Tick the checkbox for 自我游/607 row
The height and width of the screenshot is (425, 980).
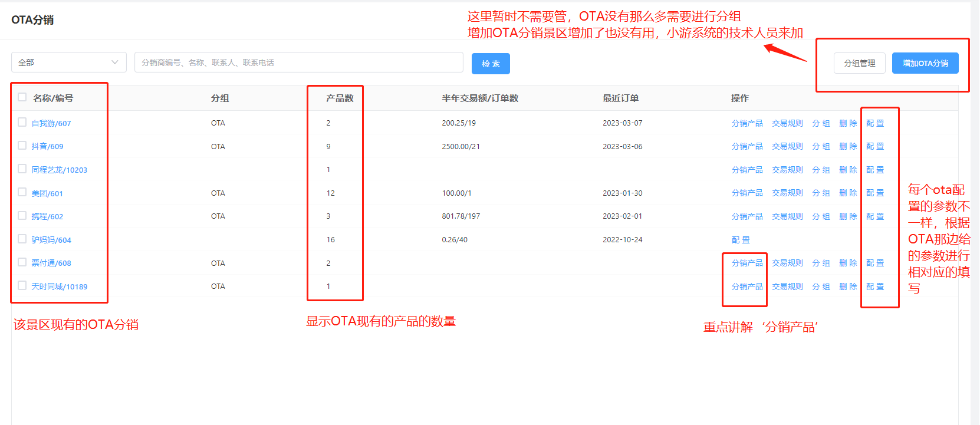tap(22, 122)
